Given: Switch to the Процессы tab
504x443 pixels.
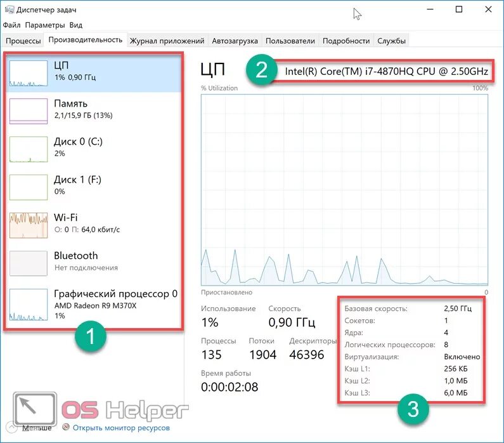Looking at the screenshot, I should coord(23,41).
